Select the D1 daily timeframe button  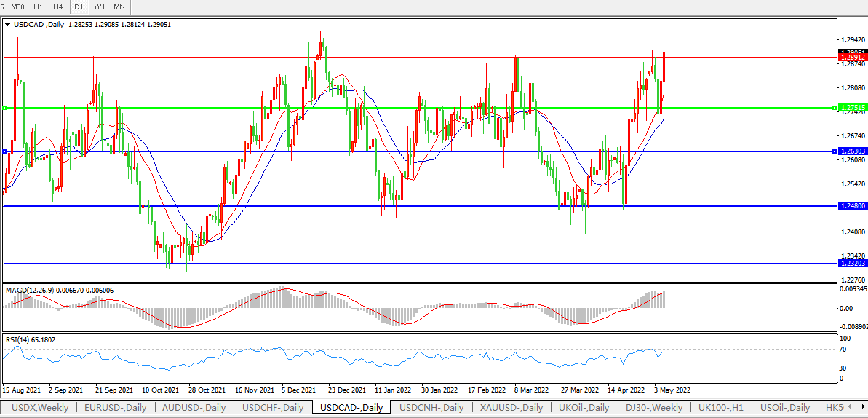pos(79,7)
